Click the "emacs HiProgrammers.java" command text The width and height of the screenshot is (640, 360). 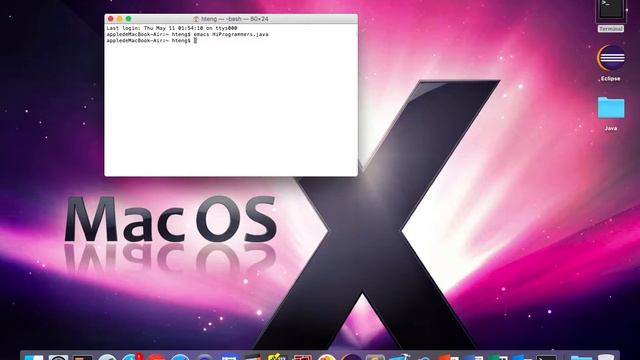231,35
